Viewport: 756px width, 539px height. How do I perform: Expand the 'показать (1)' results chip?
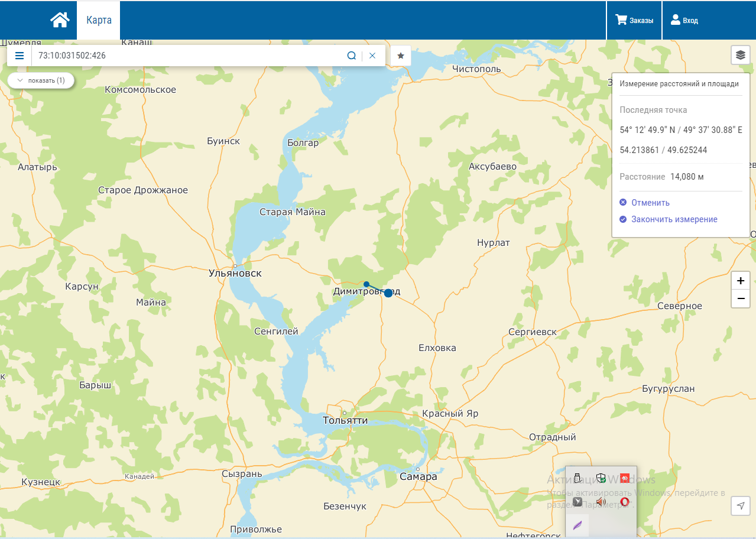pyautogui.click(x=41, y=80)
